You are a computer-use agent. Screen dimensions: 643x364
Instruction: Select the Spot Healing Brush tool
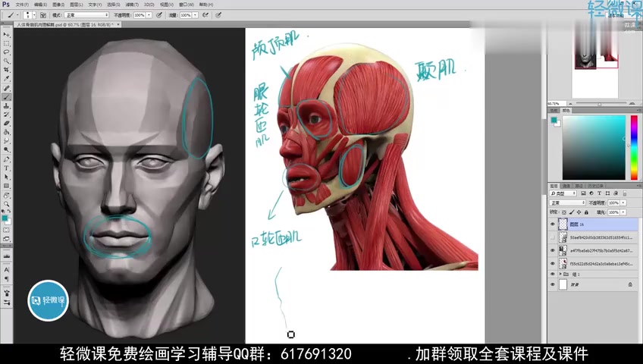tap(6, 88)
